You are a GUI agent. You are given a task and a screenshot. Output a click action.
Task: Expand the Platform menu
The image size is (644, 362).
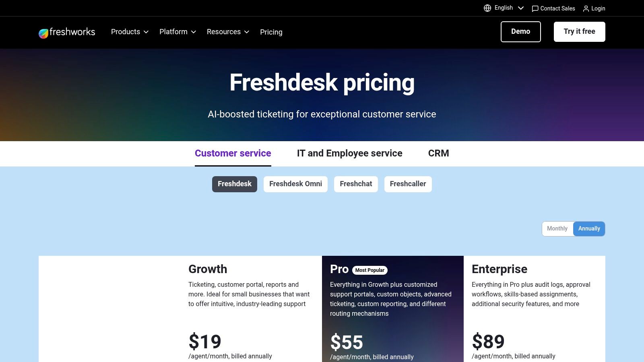pyautogui.click(x=177, y=32)
